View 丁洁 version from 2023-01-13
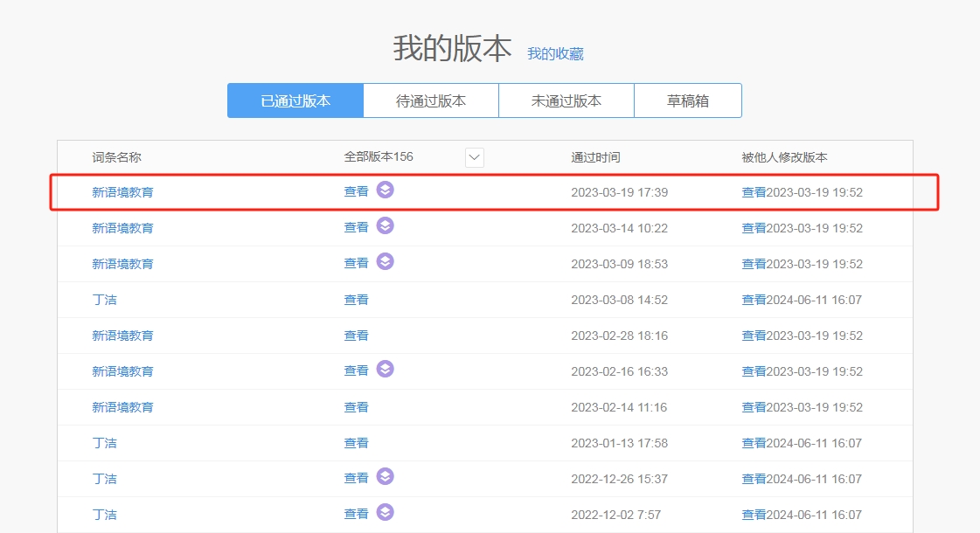The height and width of the screenshot is (533, 980). 356,441
